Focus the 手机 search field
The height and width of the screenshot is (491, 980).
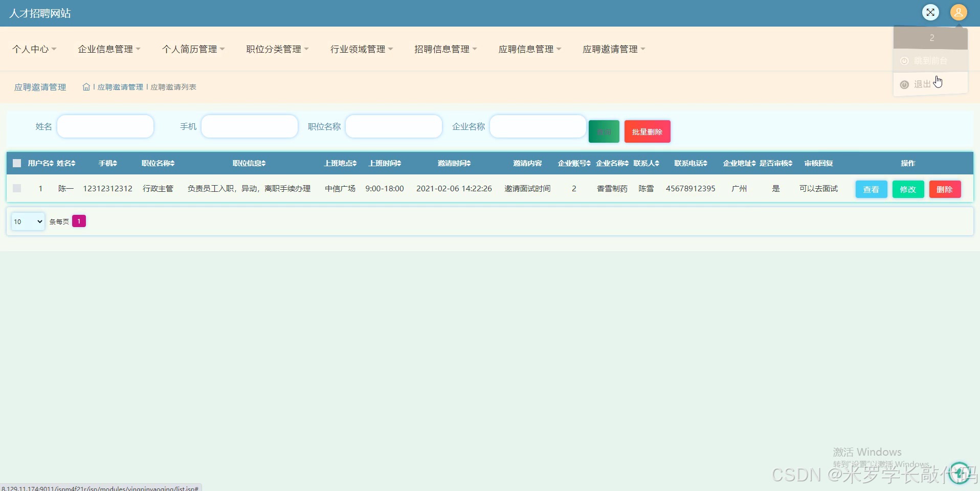coord(250,126)
